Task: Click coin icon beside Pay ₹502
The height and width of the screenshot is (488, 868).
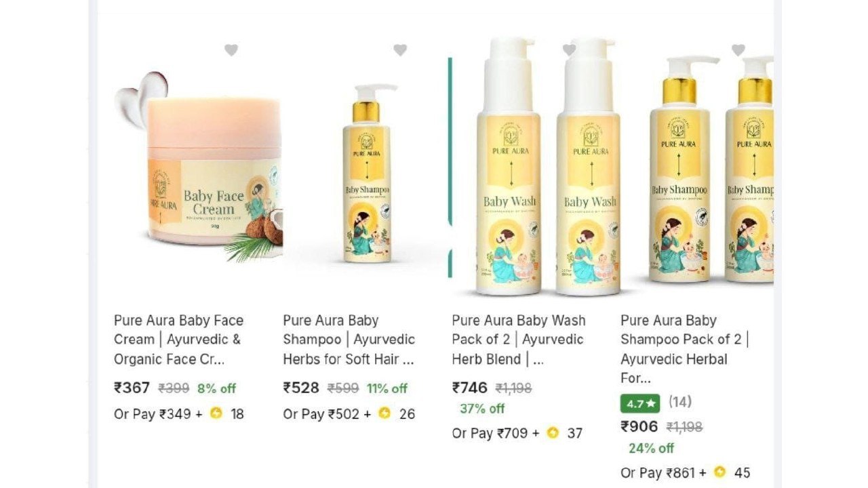Action: click(384, 413)
